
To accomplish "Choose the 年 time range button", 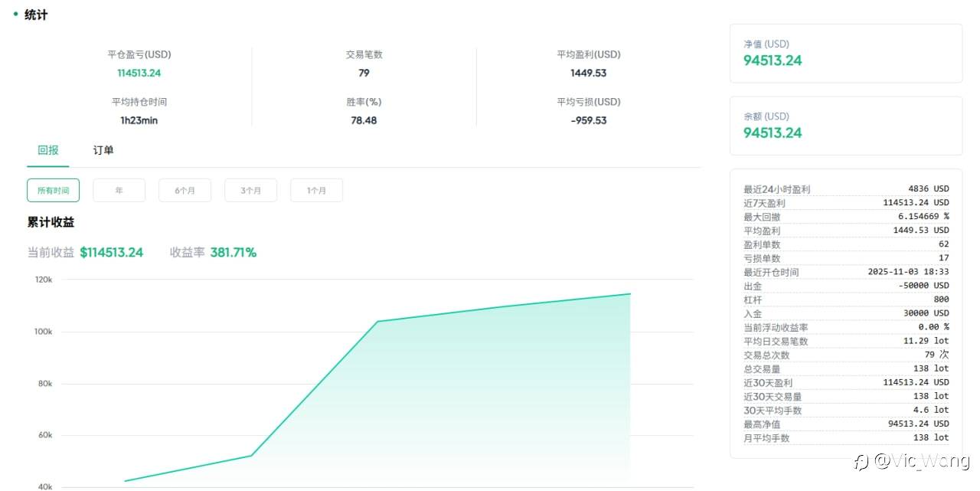I will pyautogui.click(x=119, y=190).
